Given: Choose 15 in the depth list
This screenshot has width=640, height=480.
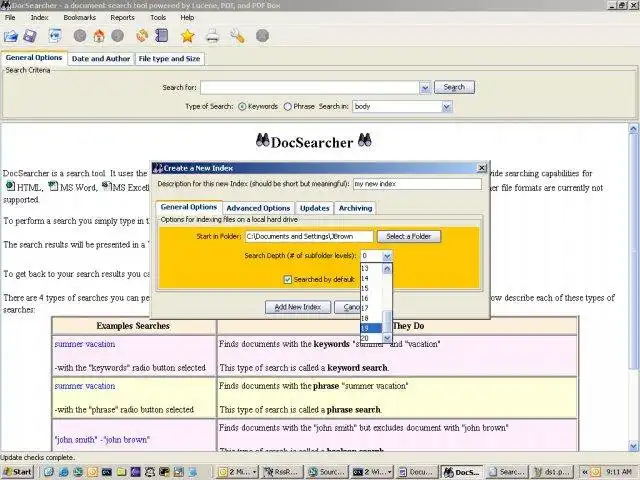Looking at the screenshot, I should coord(371,288).
